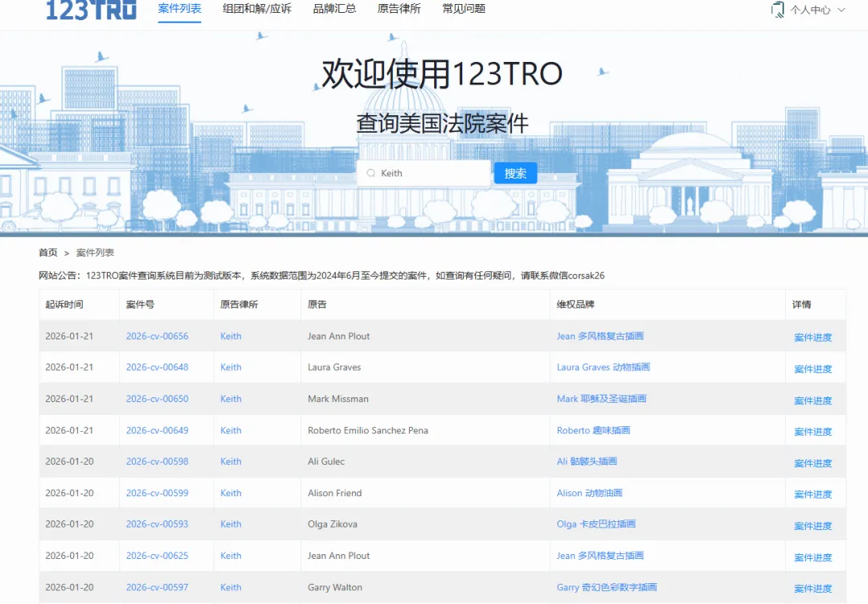Screen dimensions: 868x604
Task: Click the 123TRO logo
Action: [x=91, y=10]
